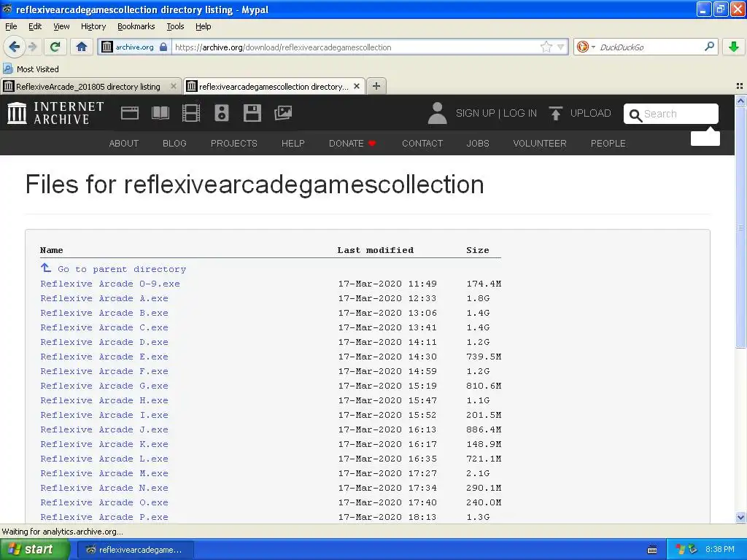Open the Audio speaker icon
Screen dimensions: 747x560
(222, 113)
